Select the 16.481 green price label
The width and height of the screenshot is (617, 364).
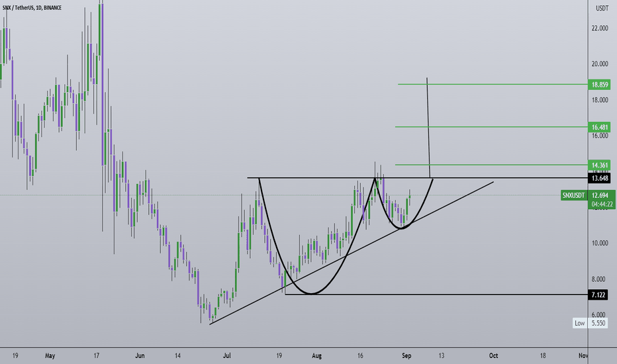click(599, 127)
